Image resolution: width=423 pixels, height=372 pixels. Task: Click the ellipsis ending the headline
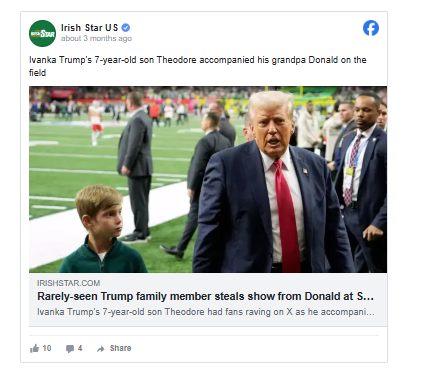(369, 297)
